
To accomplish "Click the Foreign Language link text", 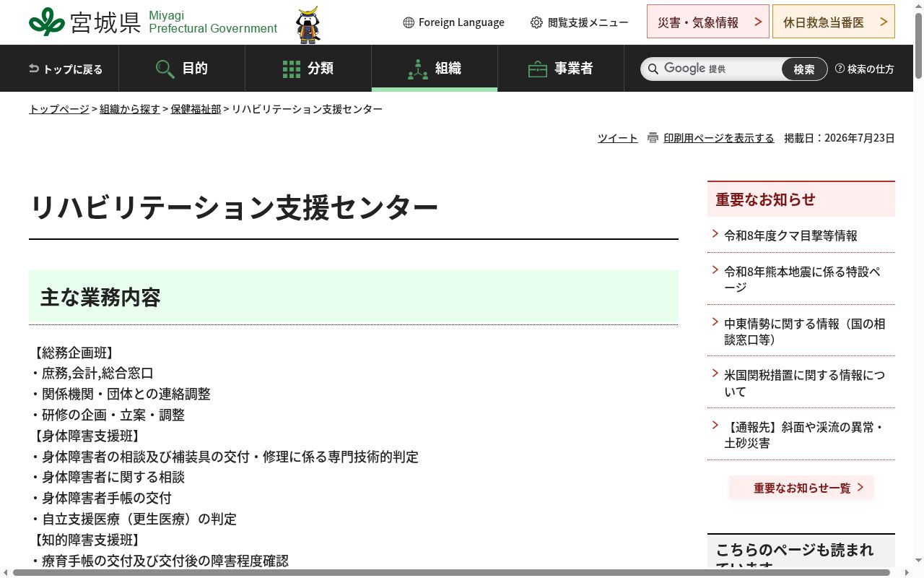I will [x=461, y=22].
